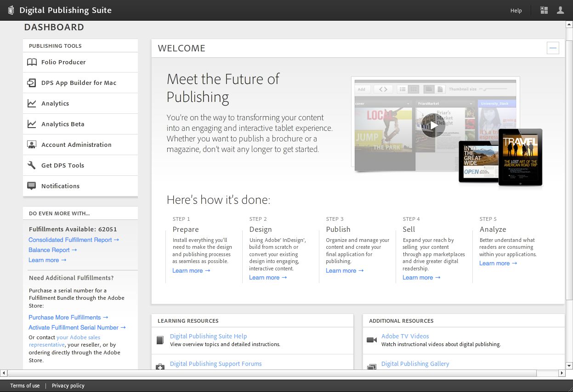Screen dimensions: 573x392
Task: Click Privacy policy in footer
Action: click(68, 386)
